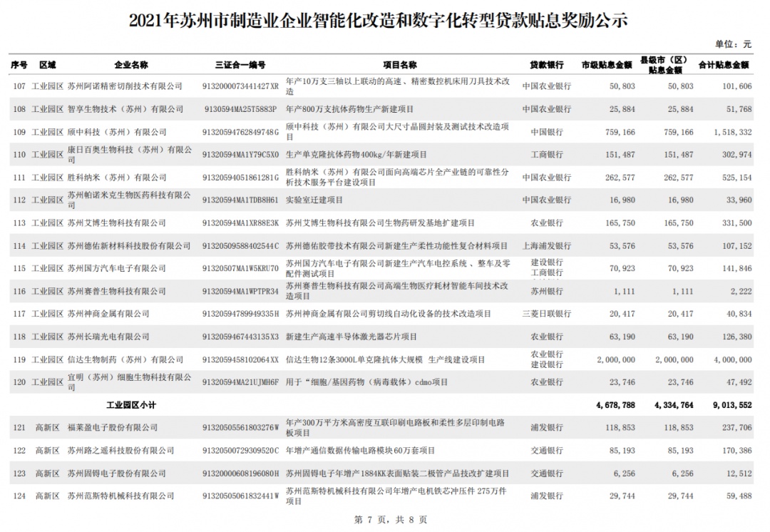Click total amount 2,222 in row 116

click(x=741, y=291)
